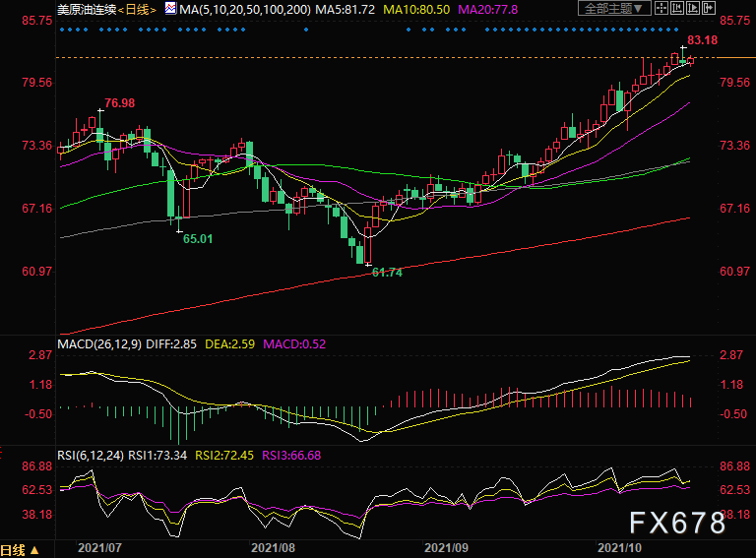Click the right RSI axis 62.53 label
Image resolution: width=756 pixels, height=558 pixels.
734,490
